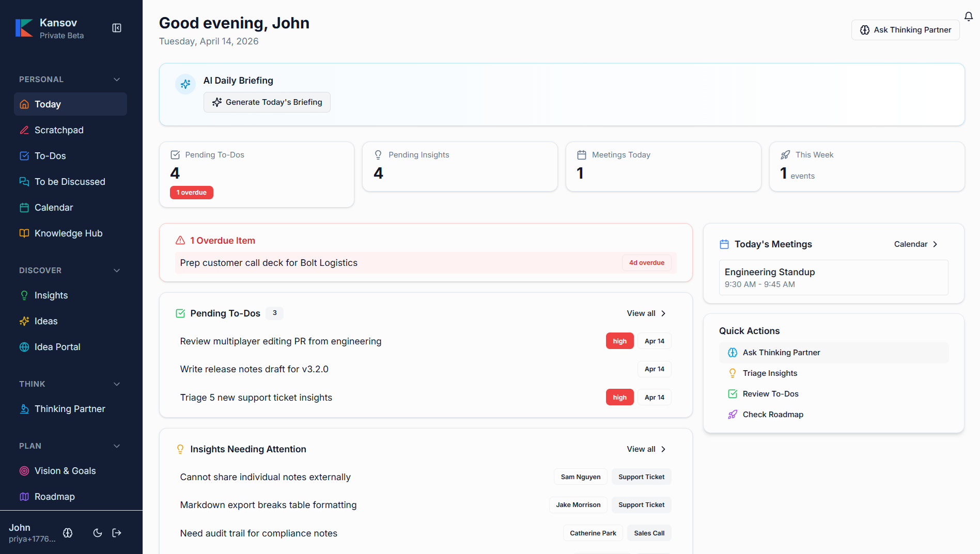Toggle dark mode with the moon icon
The width and height of the screenshot is (980, 554).
tap(97, 533)
